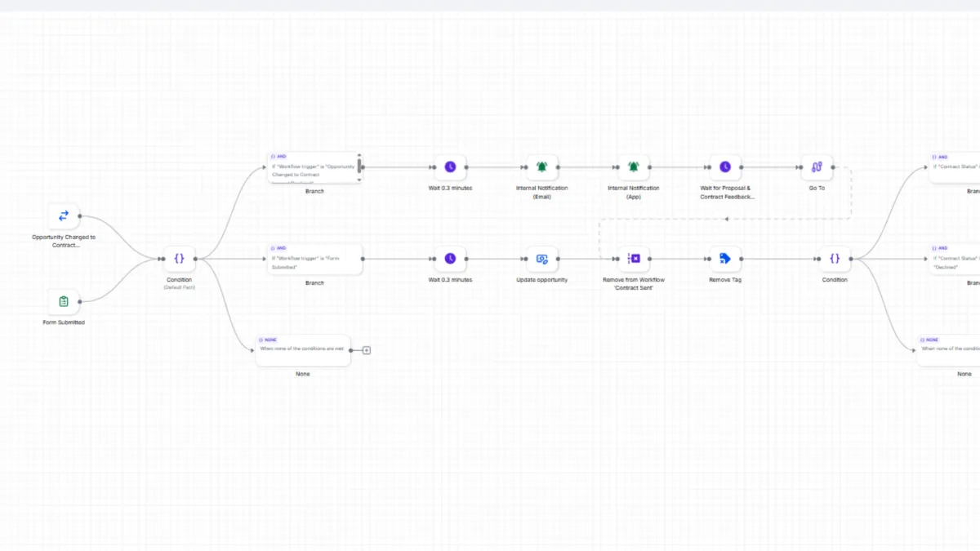This screenshot has width=980, height=551.
Task: Select the Condition (Default Path) node icon
Action: (179, 259)
